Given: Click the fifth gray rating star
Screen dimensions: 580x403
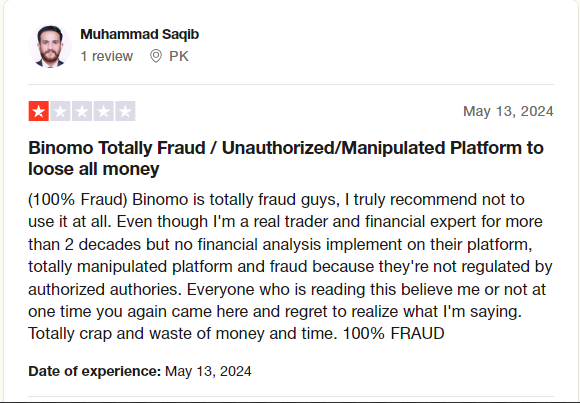Looking at the screenshot, I should [125, 111].
